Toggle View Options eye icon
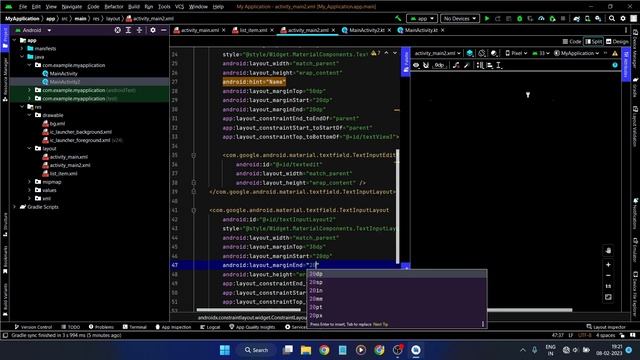This screenshot has height=360, width=640. coord(416,65)
